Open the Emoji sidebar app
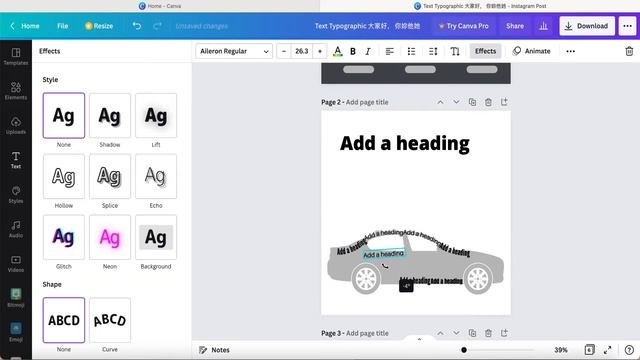The width and height of the screenshot is (640, 360). coord(16,333)
